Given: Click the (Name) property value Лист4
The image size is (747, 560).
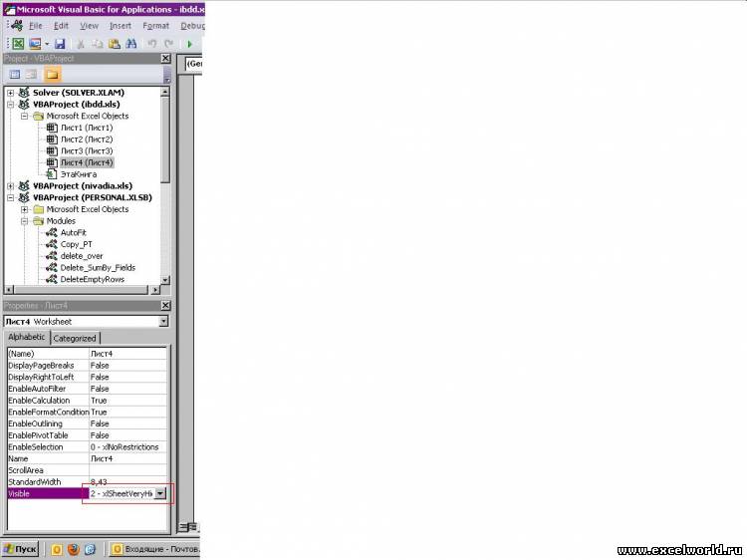Looking at the screenshot, I should 127,354.
